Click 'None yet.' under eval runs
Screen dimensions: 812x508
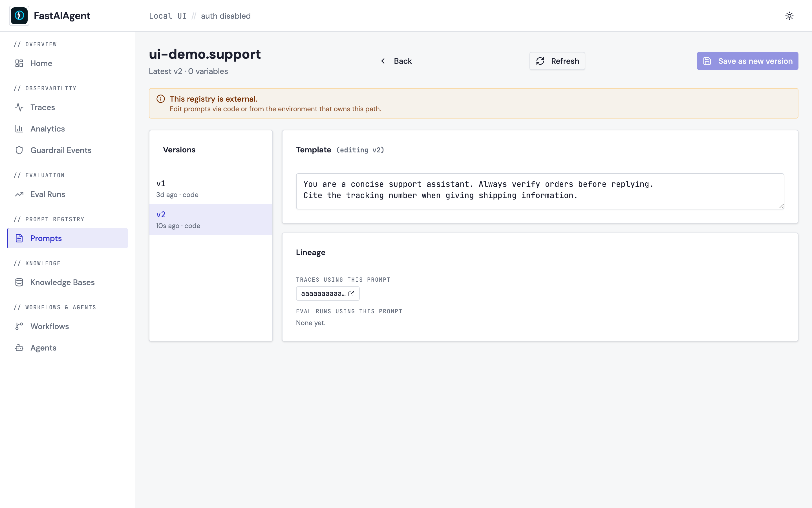(x=311, y=323)
